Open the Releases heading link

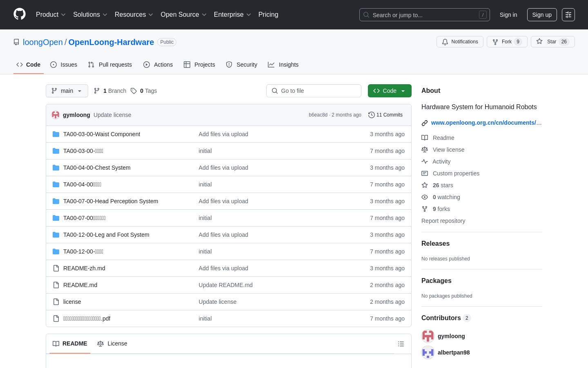[x=435, y=243]
